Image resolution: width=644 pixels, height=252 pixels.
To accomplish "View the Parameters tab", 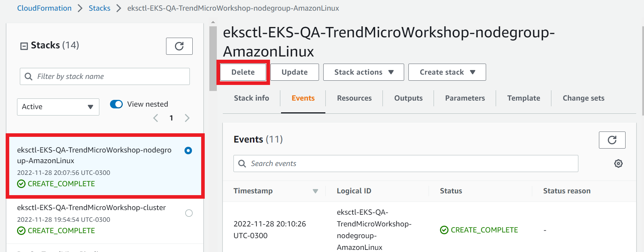I will [465, 98].
